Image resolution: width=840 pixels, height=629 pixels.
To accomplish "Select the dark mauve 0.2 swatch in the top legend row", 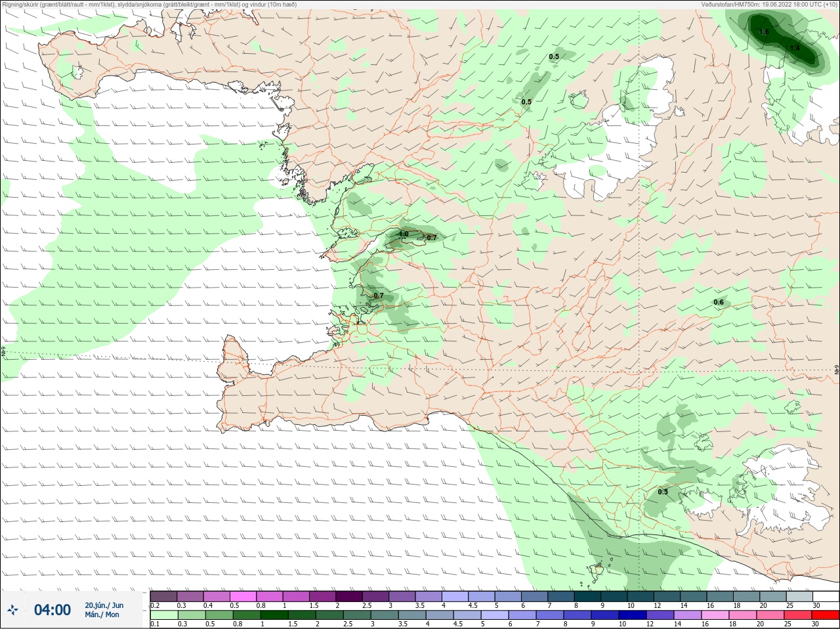I will click(163, 596).
